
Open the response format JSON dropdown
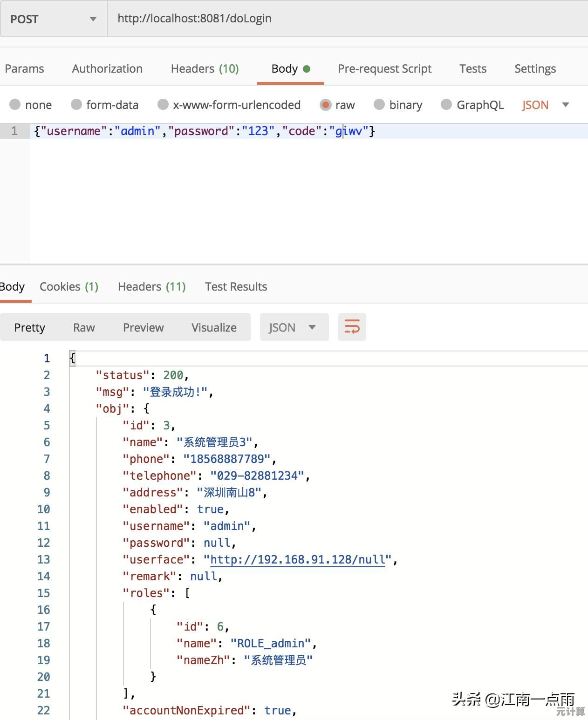tap(294, 327)
